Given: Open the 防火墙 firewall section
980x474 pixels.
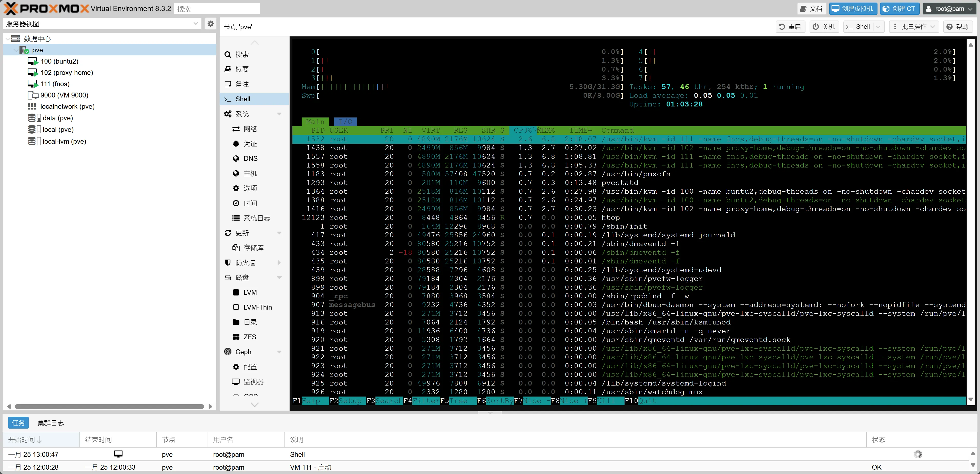Looking at the screenshot, I should click(245, 263).
